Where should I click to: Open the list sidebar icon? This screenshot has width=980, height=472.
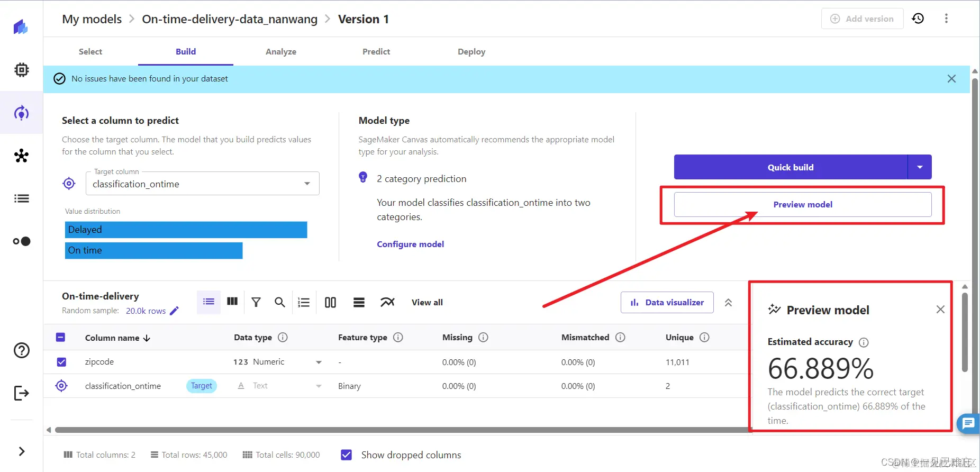coord(22,198)
